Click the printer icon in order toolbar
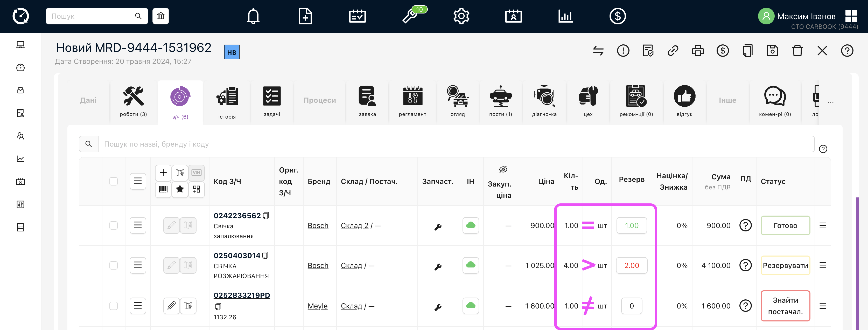Viewport: 868px width, 330px height. pyautogui.click(x=697, y=51)
